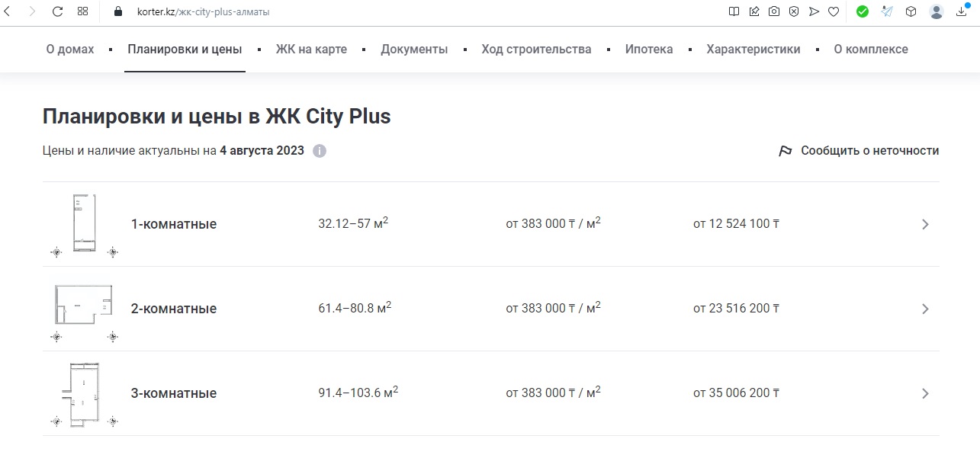Click the price от 23 516 200 ₸

pyautogui.click(x=736, y=309)
